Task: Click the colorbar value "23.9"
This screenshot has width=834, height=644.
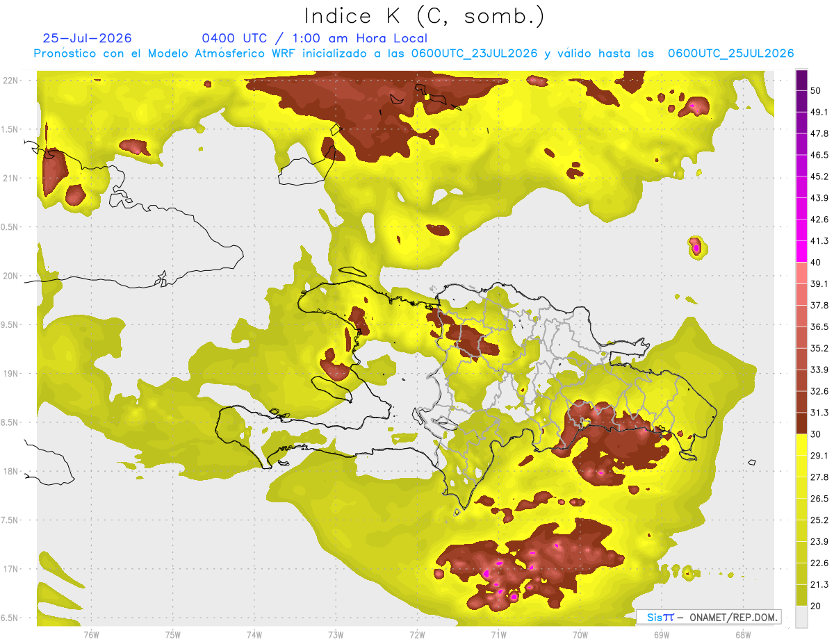Action: point(819,541)
